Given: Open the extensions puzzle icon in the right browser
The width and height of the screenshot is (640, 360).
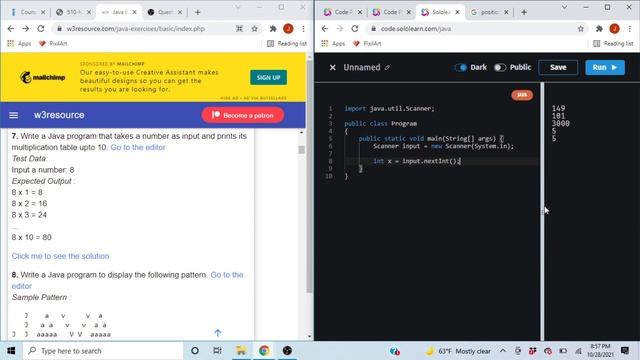Looking at the screenshot, I should (x=599, y=29).
